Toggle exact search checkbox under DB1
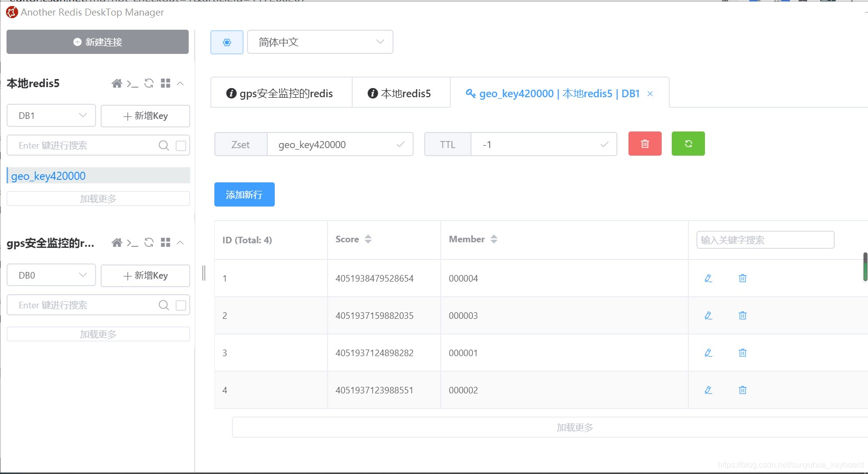The height and width of the screenshot is (474, 868). tap(181, 146)
